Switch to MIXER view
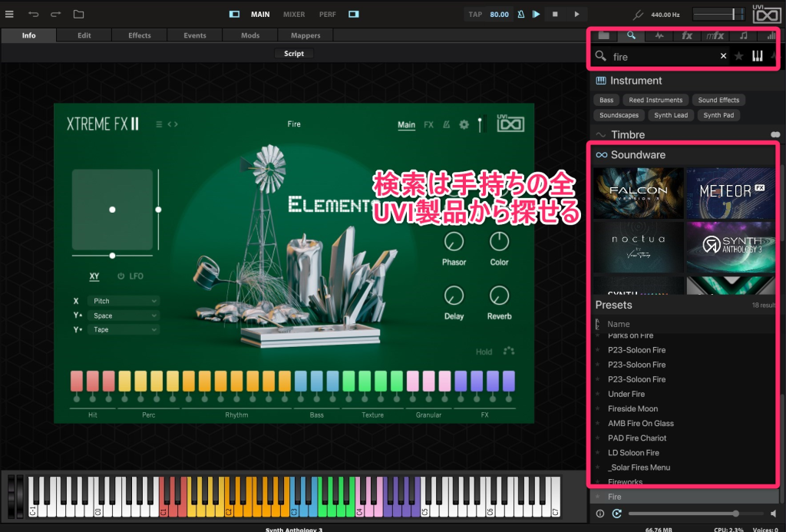Screen dimensions: 786x532 pyautogui.click(x=293, y=14)
